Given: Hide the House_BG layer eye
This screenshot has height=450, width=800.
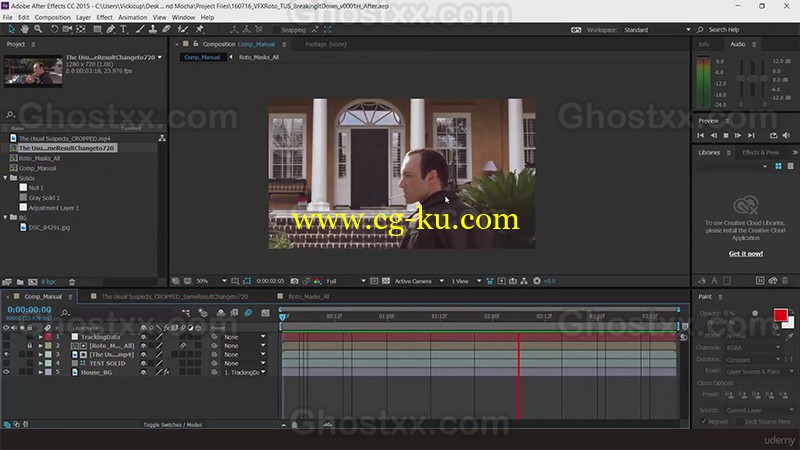Looking at the screenshot, I should [6, 372].
